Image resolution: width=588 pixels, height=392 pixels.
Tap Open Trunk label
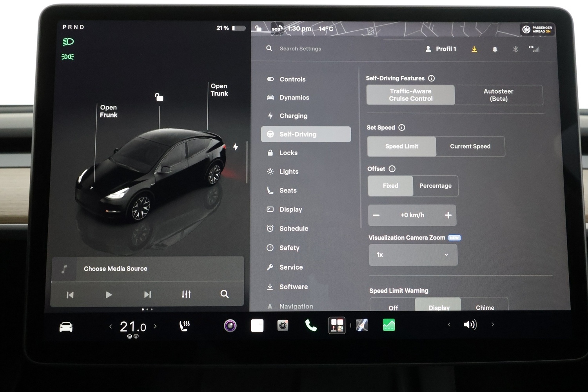click(x=219, y=90)
